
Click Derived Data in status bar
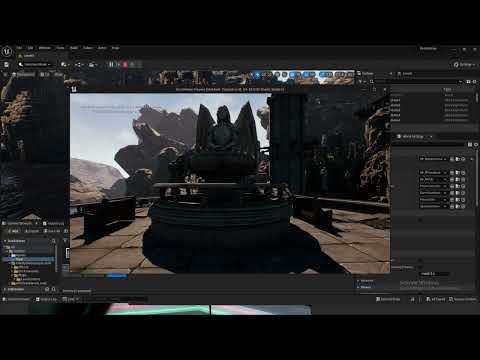tap(388, 299)
